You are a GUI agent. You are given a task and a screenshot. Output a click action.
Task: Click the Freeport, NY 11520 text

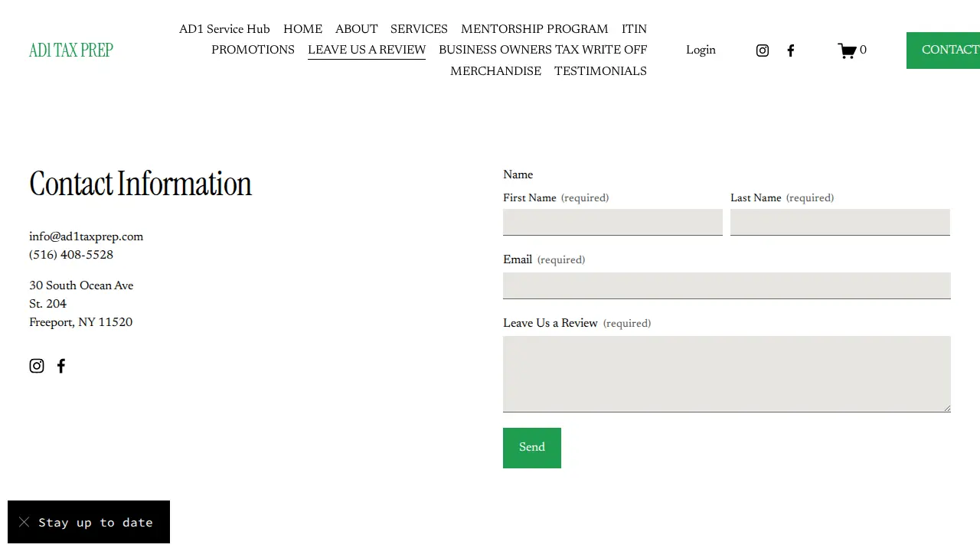point(80,323)
